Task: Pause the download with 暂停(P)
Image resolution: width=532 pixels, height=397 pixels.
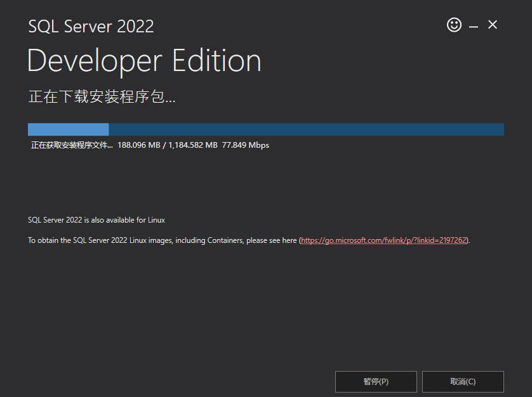Action: pyautogui.click(x=376, y=381)
